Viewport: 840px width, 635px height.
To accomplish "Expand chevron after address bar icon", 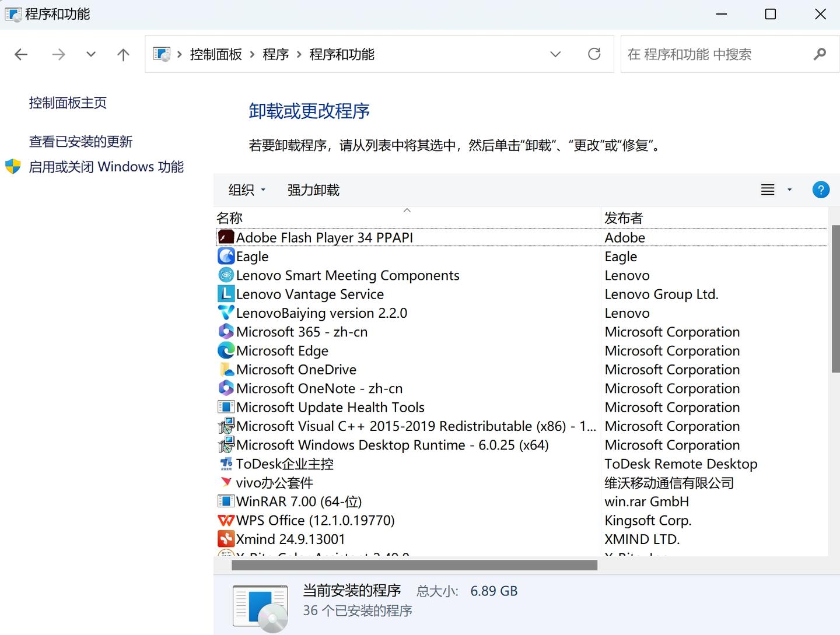I will [179, 54].
